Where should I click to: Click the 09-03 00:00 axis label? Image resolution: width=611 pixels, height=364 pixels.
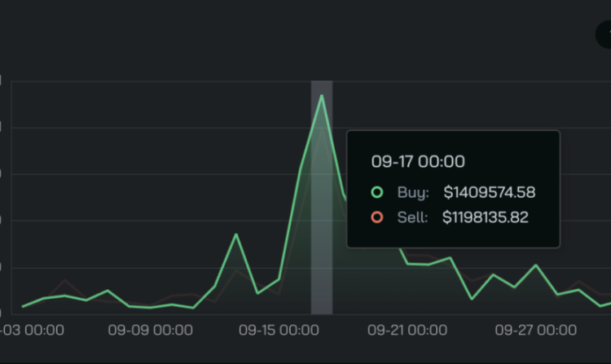31,331
